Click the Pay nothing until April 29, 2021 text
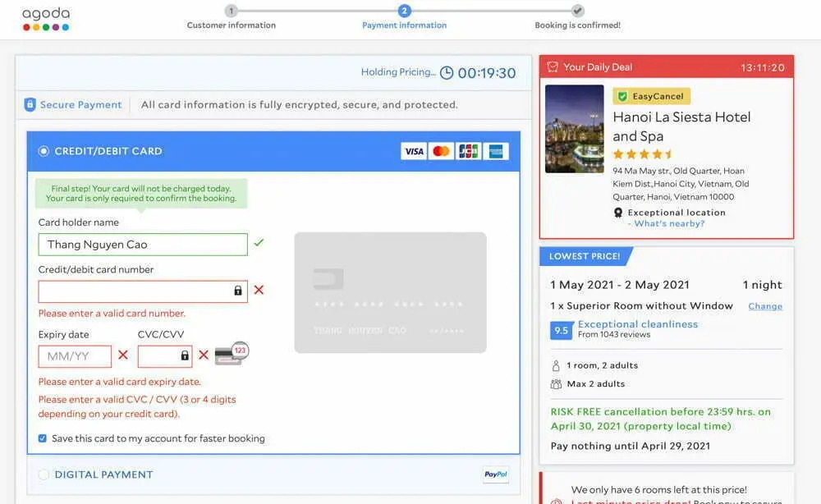 (x=631, y=446)
